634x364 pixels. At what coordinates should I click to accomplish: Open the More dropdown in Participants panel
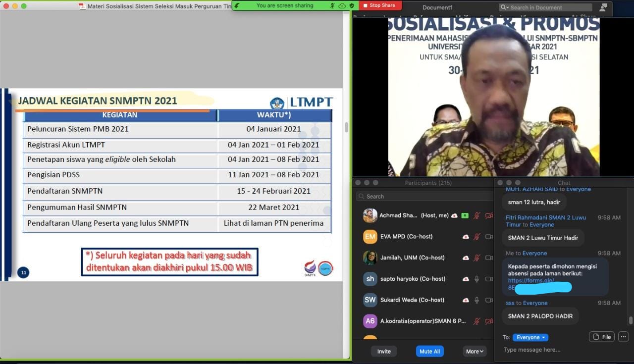pos(475,351)
